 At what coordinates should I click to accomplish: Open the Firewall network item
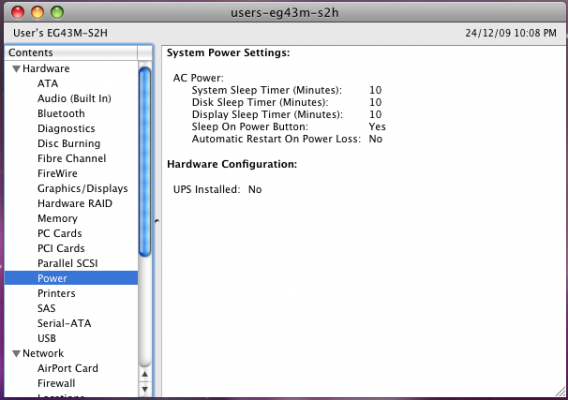[56, 383]
